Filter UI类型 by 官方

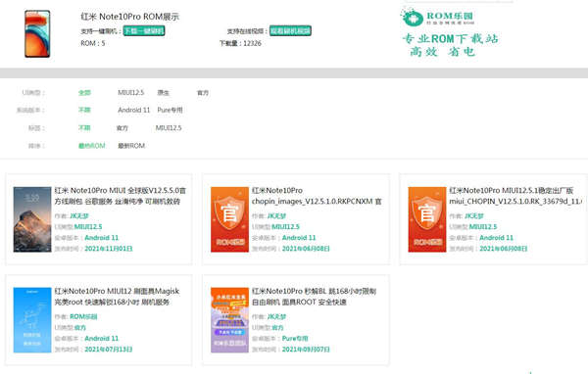(203, 93)
